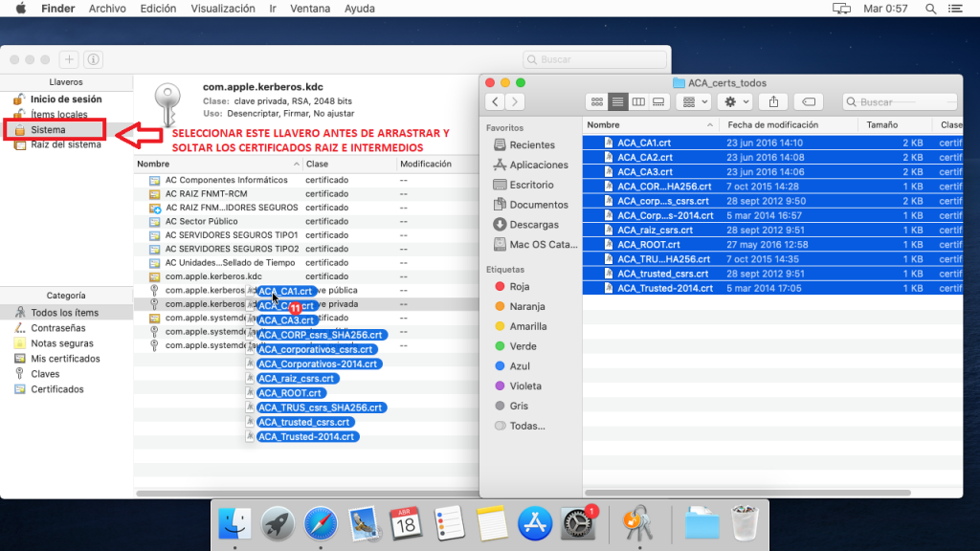The image size is (980, 551).
Task: Open Keychain Access from the Dock
Action: coord(638,523)
